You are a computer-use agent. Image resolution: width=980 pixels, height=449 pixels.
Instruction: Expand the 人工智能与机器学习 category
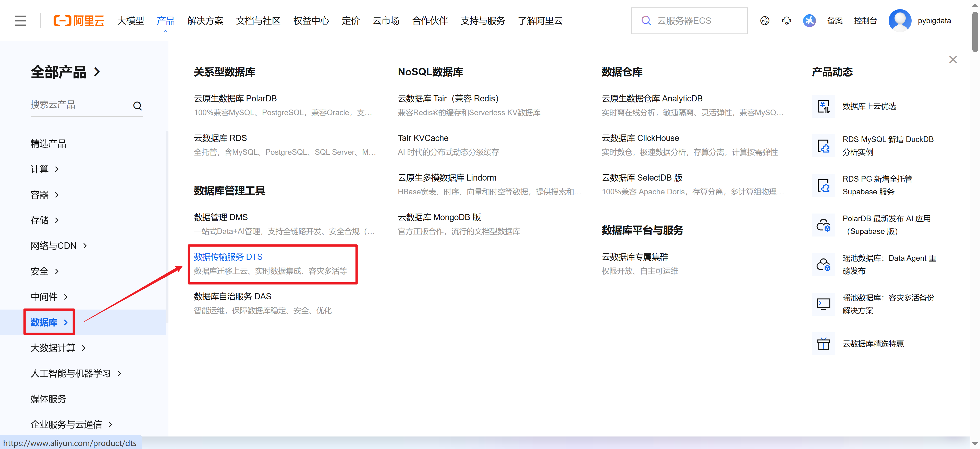[x=76, y=373]
